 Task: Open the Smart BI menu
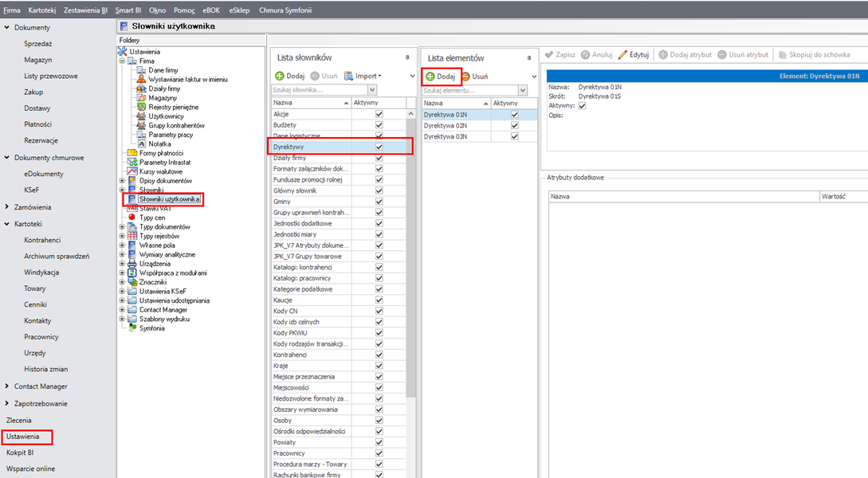(128, 10)
